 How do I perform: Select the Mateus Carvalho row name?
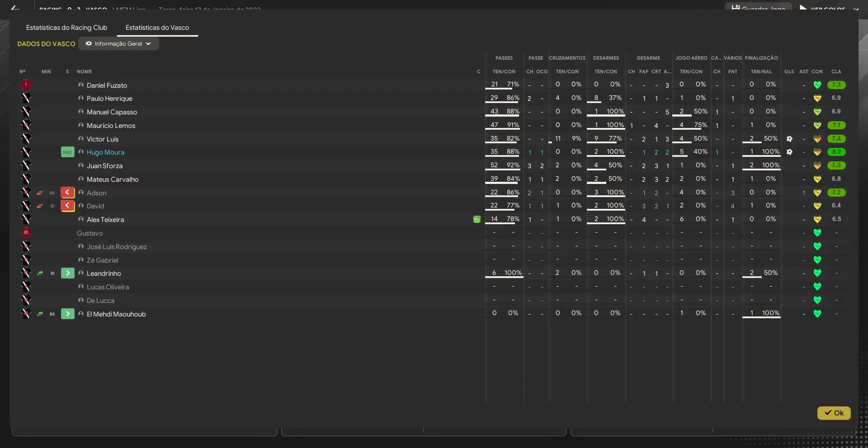[113, 179]
